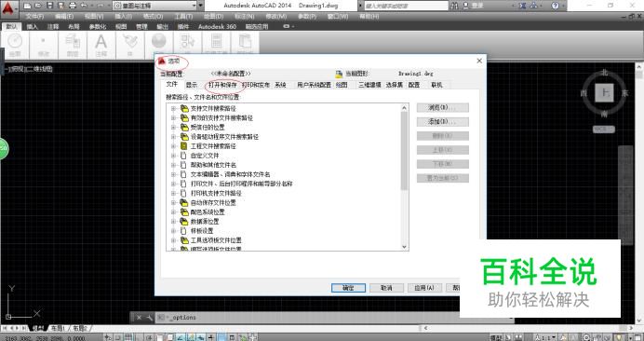
Task: Click the 取消 button in Options dialog
Action: coord(386,288)
